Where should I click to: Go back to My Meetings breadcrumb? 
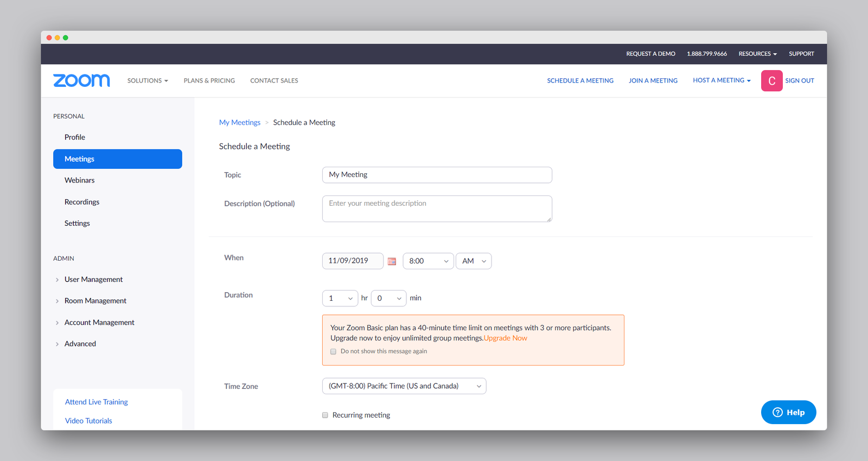pos(240,123)
